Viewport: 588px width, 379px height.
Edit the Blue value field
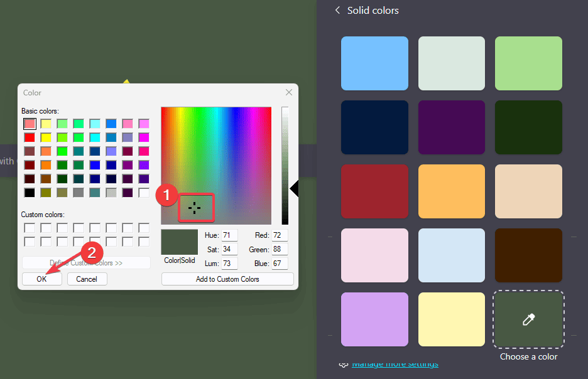tap(280, 264)
